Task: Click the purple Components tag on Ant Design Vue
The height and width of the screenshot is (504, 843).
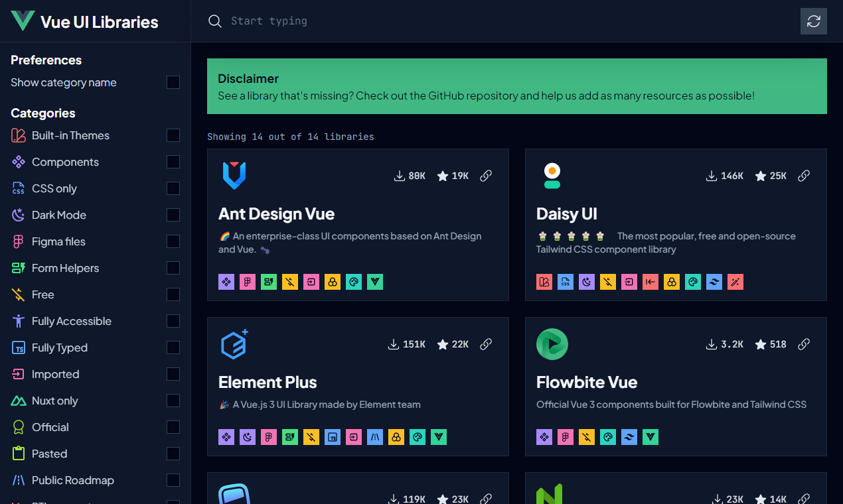Action: (226, 282)
